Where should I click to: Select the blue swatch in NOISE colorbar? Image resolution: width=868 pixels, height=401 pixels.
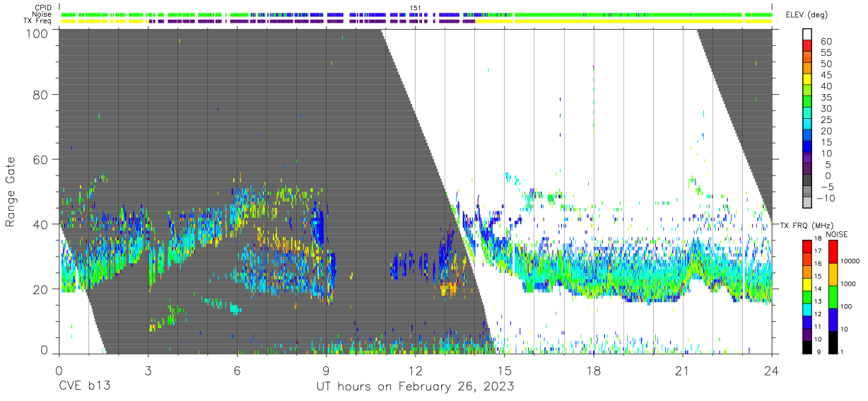(833, 320)
